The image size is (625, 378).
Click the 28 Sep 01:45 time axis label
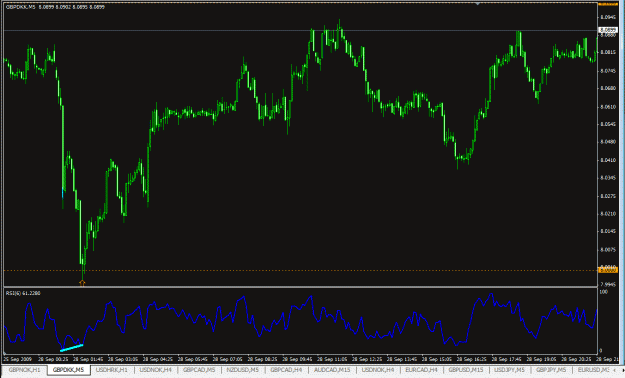click(88, 359)
